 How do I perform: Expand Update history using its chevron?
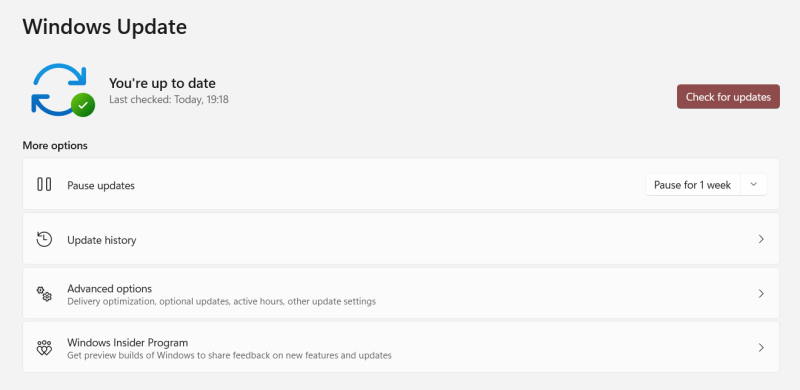pos(761,239)
